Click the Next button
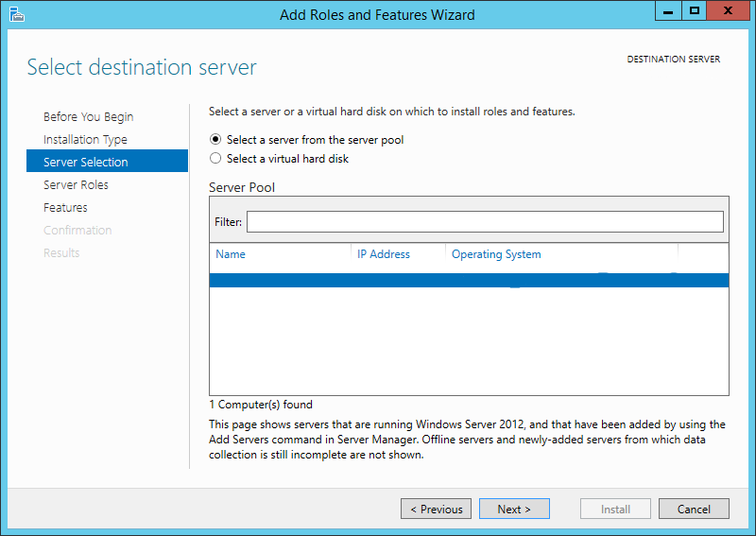756x536 pixels. point(514,509)
